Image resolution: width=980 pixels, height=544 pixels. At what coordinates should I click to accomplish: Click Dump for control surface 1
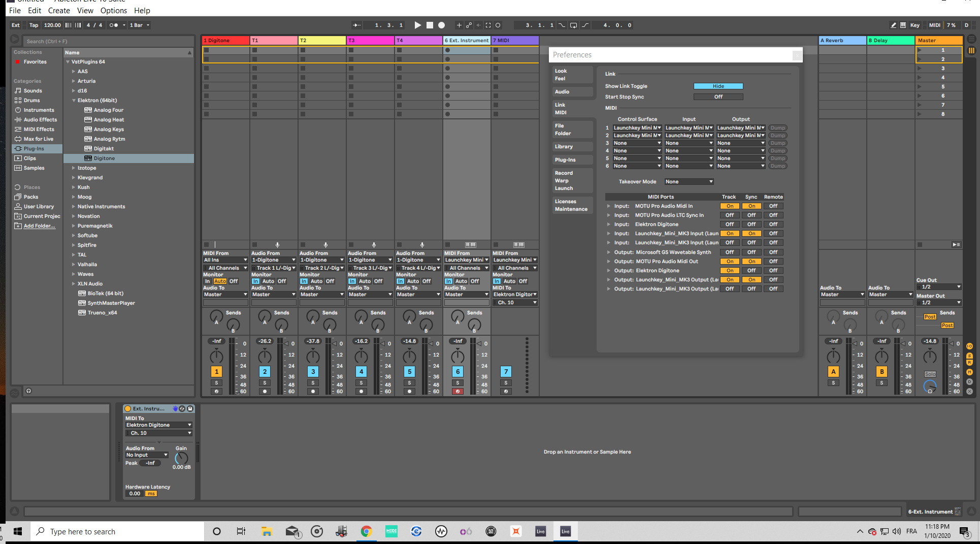tap(777, 128)
